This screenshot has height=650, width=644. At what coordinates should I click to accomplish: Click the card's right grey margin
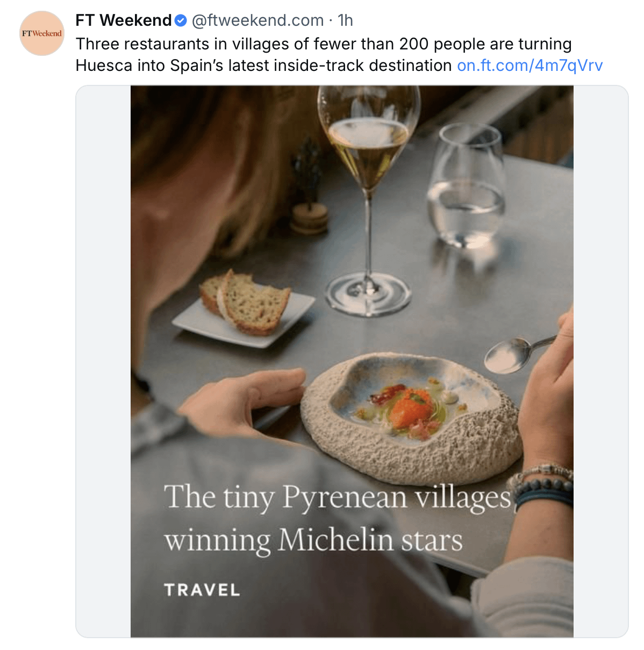600,361
